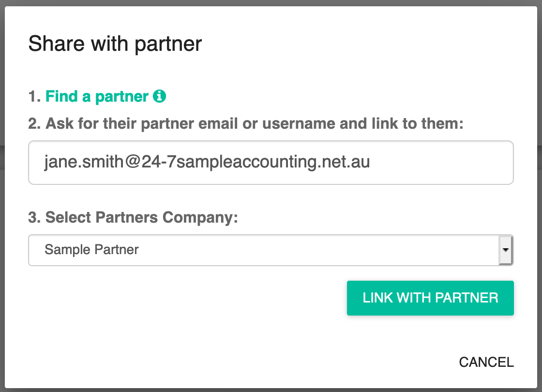
Task: Click the LINK WITH PARTNER button
Action: (430, 298)
